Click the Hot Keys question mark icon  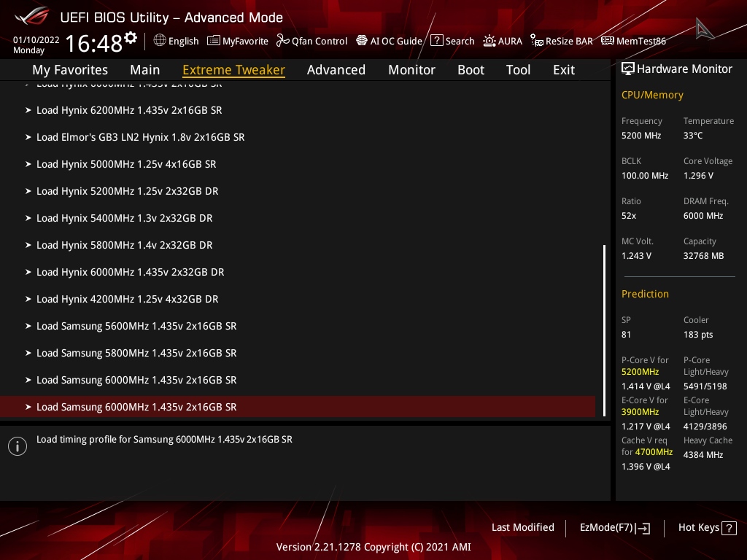[729, 528]
